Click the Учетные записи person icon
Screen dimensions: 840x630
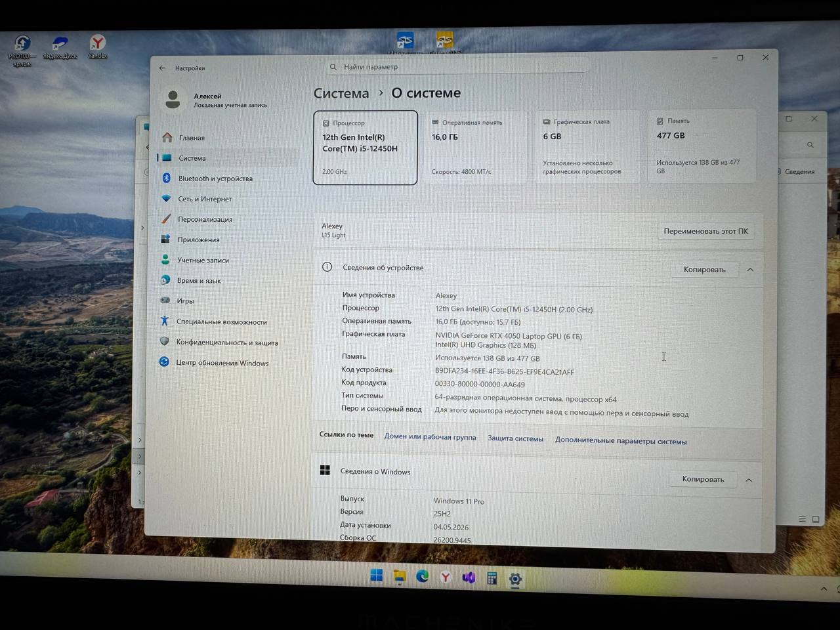click(165, 260)
